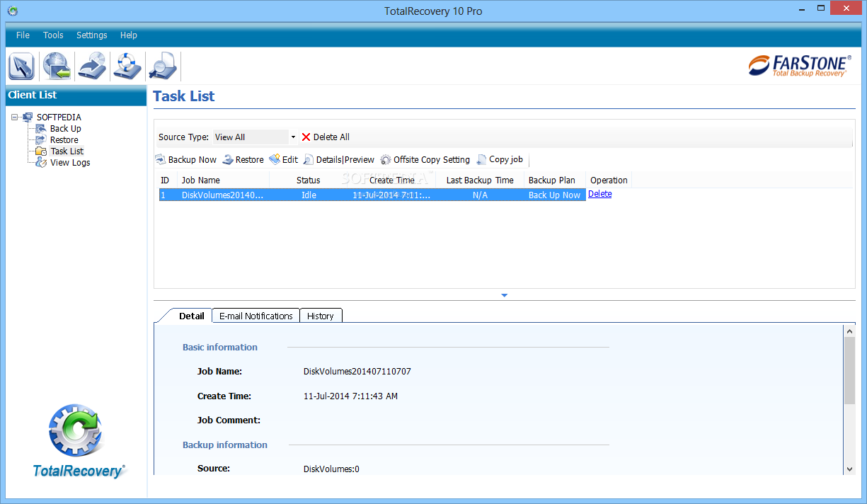Click the life preserver rescue toolbar icon

127,66
